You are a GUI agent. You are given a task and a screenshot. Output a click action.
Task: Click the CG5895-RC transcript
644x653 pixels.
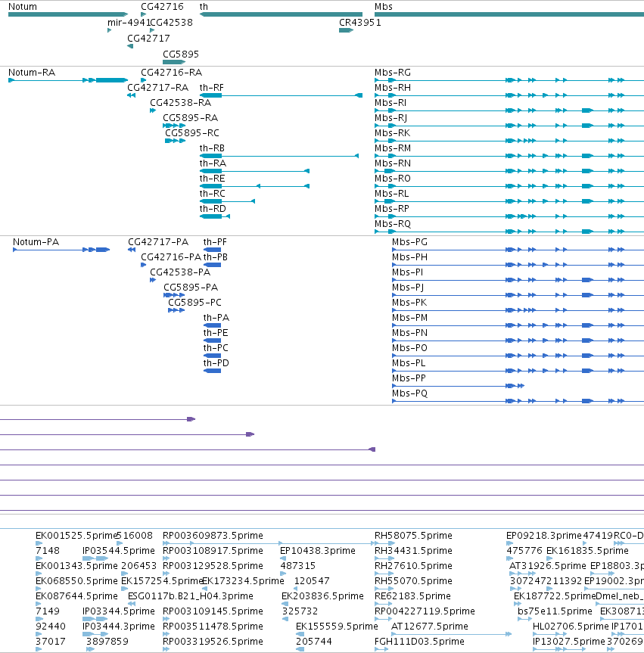175,141
